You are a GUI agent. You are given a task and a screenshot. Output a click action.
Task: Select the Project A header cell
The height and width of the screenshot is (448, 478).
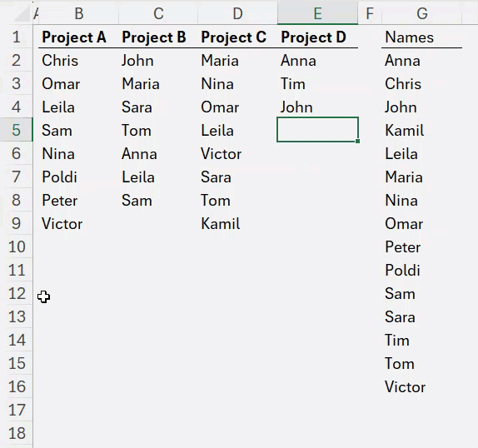[x=74, y=37]
